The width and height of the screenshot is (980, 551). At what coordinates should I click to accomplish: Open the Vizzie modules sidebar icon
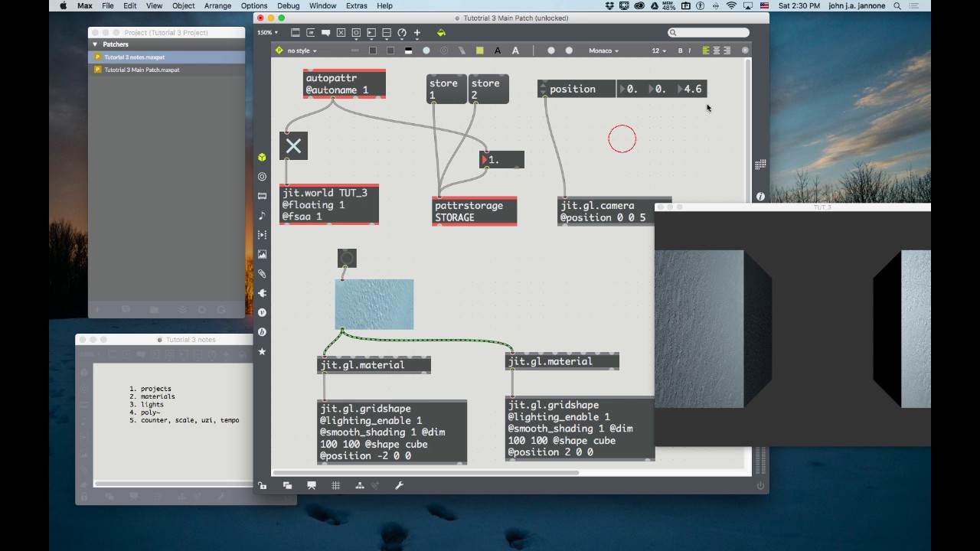pos(262,313)
